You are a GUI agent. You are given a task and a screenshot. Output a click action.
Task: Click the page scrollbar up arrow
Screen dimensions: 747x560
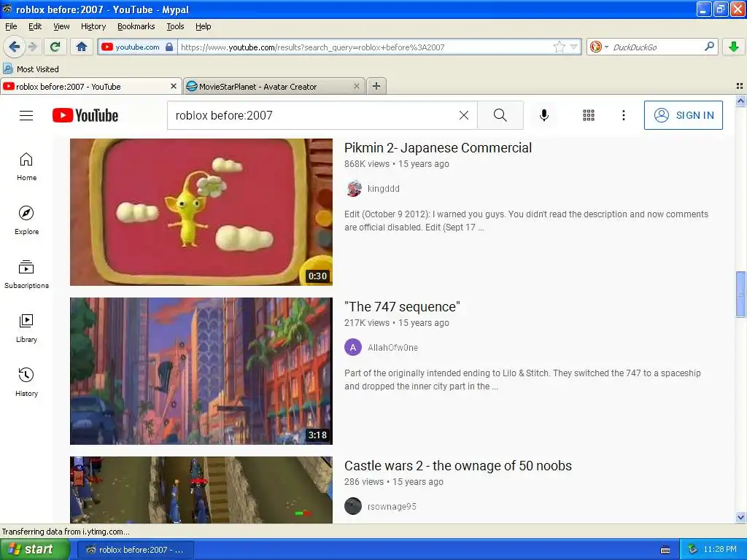click(740, 101)
